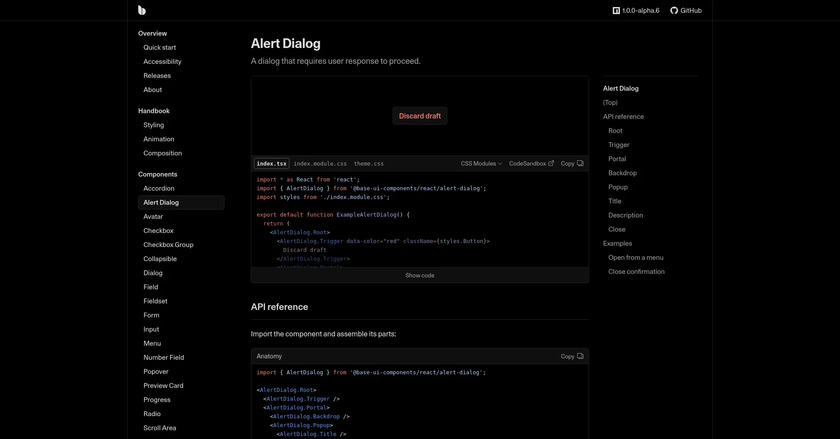Click the API reference heading
The height and width of the screenshot is (439, 840).
(x=280, y=307)
